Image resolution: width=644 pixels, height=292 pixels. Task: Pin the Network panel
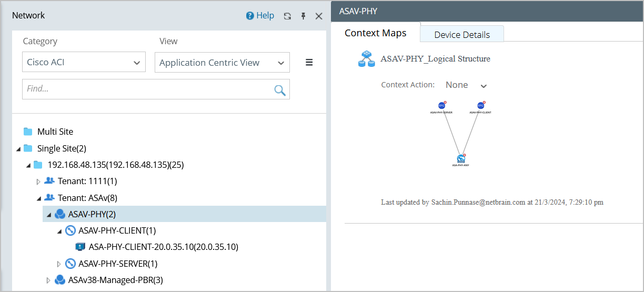(x=303, y=16)
